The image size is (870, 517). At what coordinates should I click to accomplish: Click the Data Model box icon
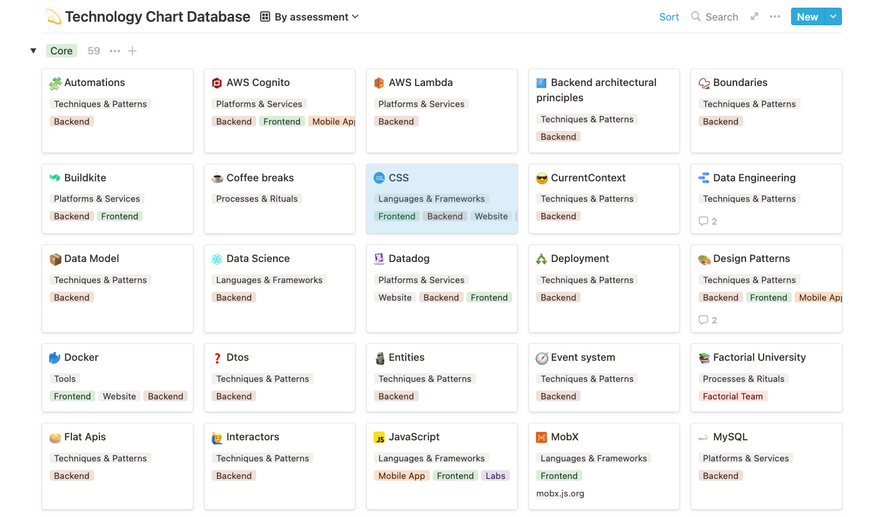pos(55,259)
